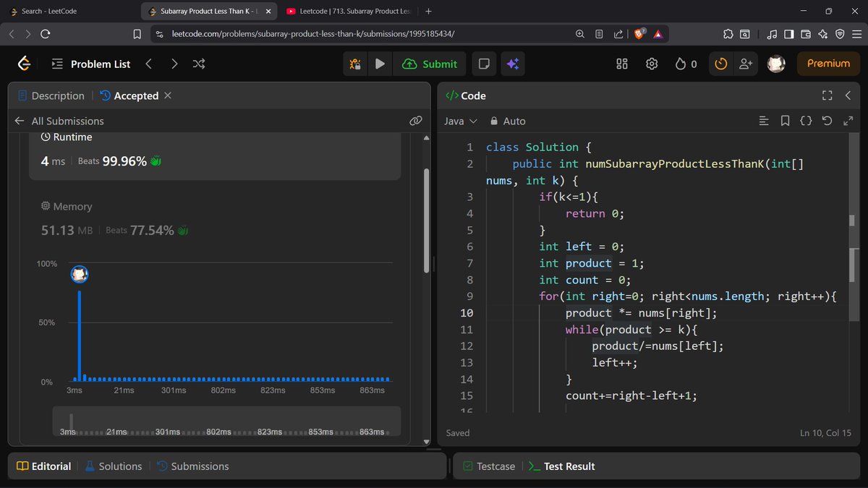Copy submission link icon

pyautogui.click(x=415, y=121)
